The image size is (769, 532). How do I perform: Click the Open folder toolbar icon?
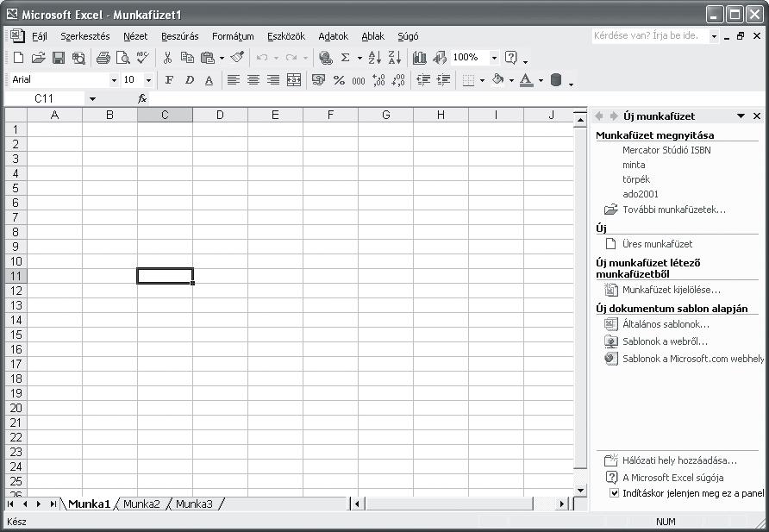point(38,58)
